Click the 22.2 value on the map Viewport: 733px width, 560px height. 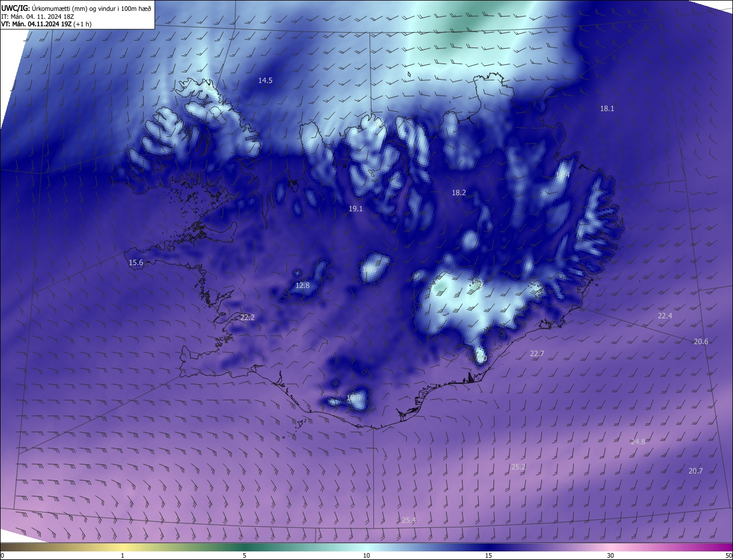point(247,317)
